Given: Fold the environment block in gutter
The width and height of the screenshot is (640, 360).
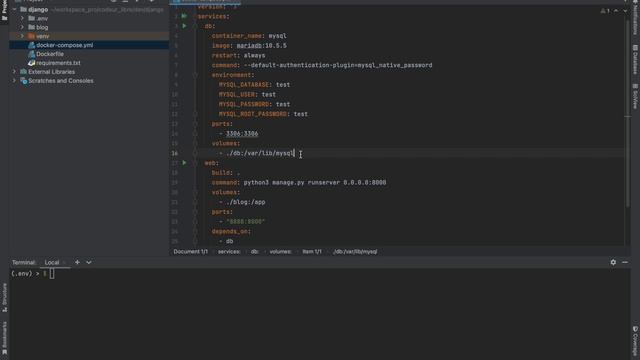Looking at the screenshot, I should [x=195, y=75].
